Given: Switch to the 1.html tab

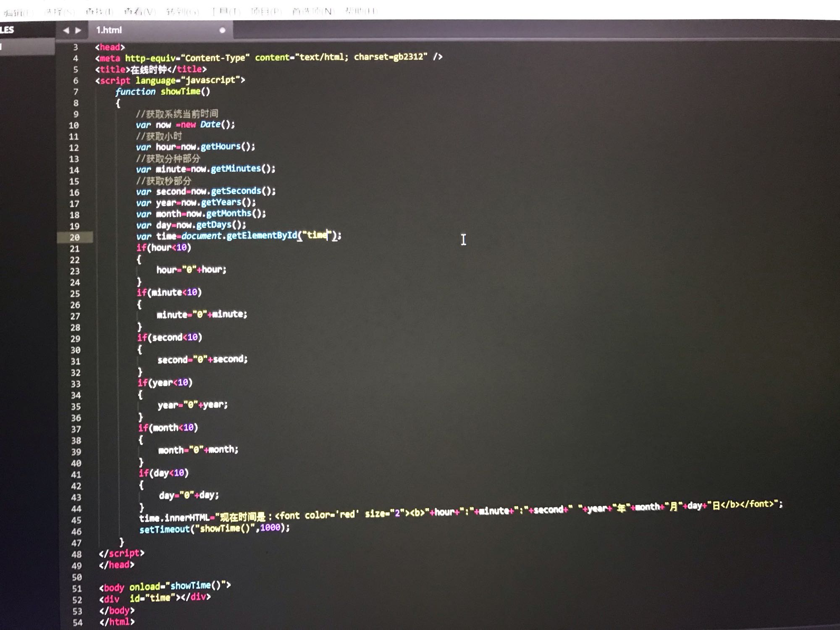Looking at the screenshot, I should (x=109, y=30).
